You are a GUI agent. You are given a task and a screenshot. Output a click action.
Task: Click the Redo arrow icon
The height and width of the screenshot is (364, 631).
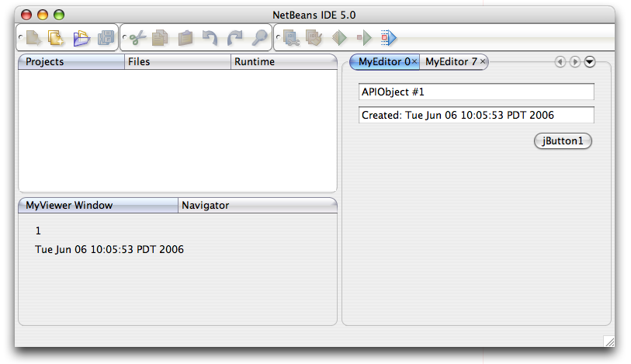234,38
